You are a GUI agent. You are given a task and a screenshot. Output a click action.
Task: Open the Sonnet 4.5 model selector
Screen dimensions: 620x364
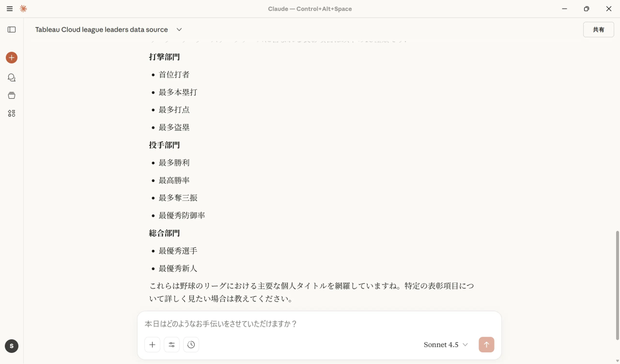441,344
